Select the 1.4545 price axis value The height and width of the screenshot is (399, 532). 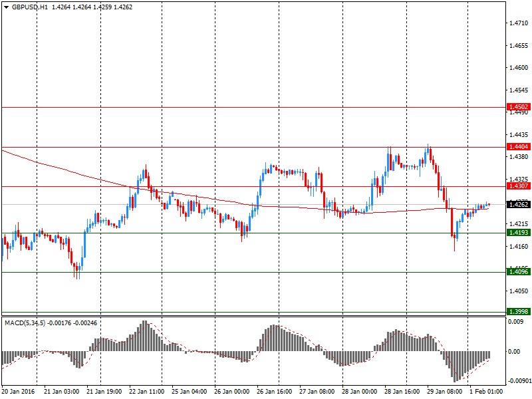pyautogui.click(x=519, y=90)
